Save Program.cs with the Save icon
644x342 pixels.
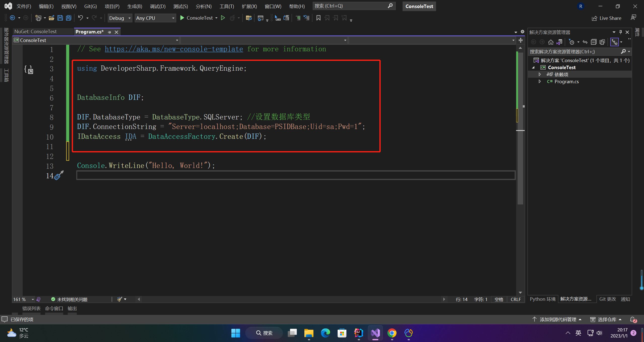[60, 18]
